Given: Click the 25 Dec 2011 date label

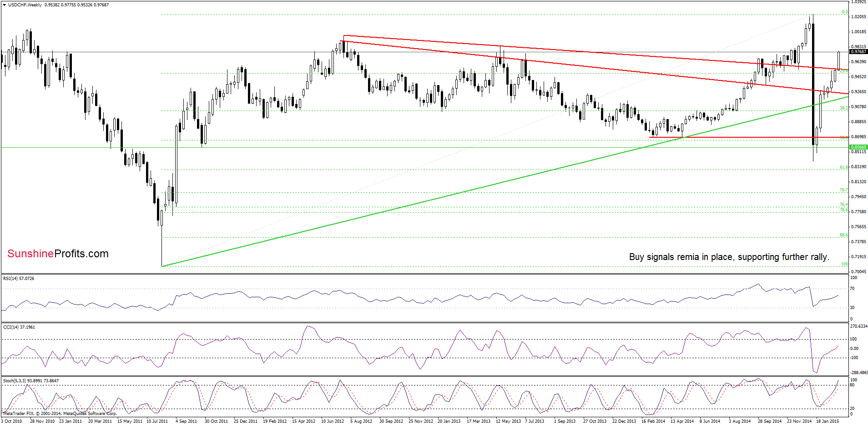Looking at the screenshot, I should click(246, 421).
